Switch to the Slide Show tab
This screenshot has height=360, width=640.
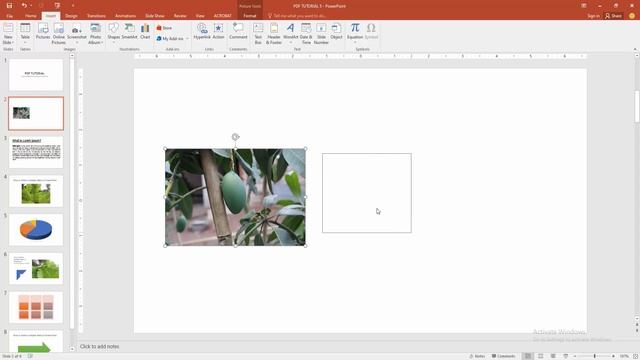point(155,16)
